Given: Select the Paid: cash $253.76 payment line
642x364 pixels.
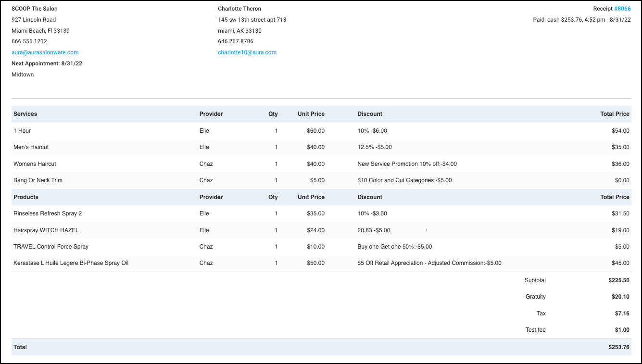Looking at the screenshot, I should point(582,20).
